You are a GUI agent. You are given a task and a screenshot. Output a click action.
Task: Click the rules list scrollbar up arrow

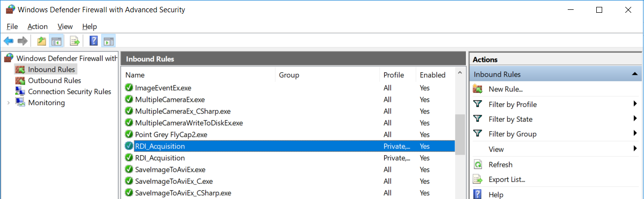[460, 74]
